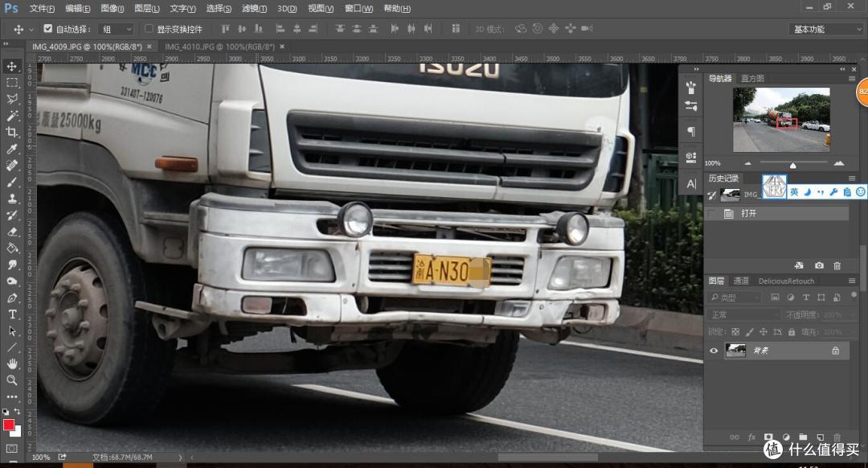This screenshot has height=468, width=868.
Task: Click the 打开 history state
Action: click(749, 214)
